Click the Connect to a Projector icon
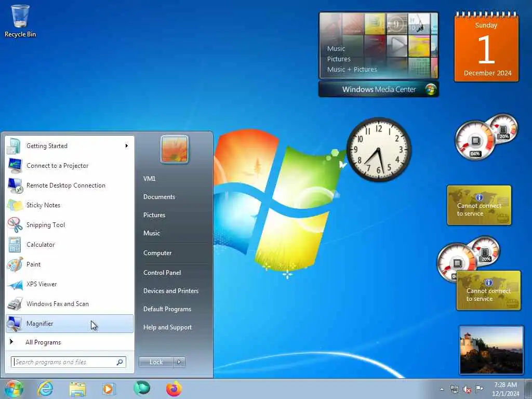532x399 pixels. click(x=15, y=166)
